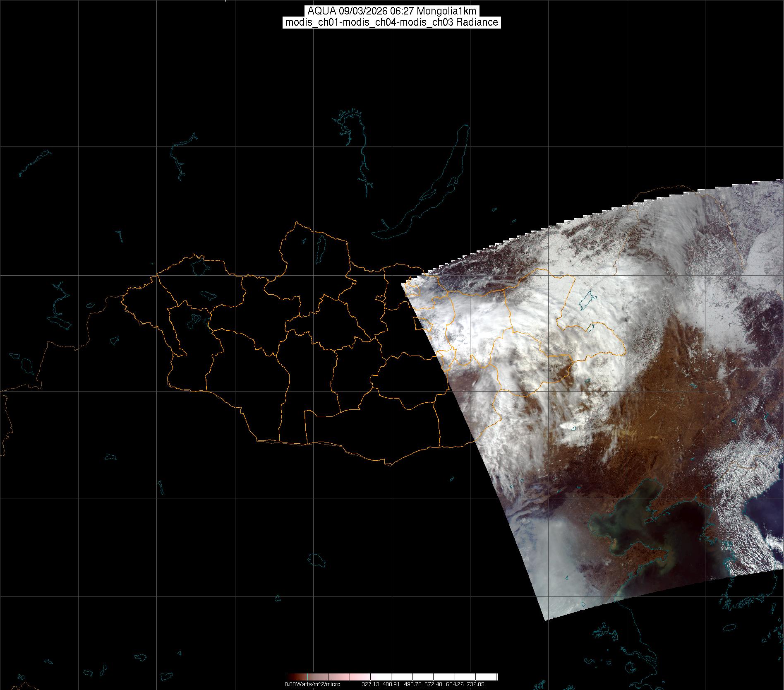This screenshot has height=690, width=784.
Task: Click the 0.00Watts/m^2/micro legend label
Action: click(312, 684)
